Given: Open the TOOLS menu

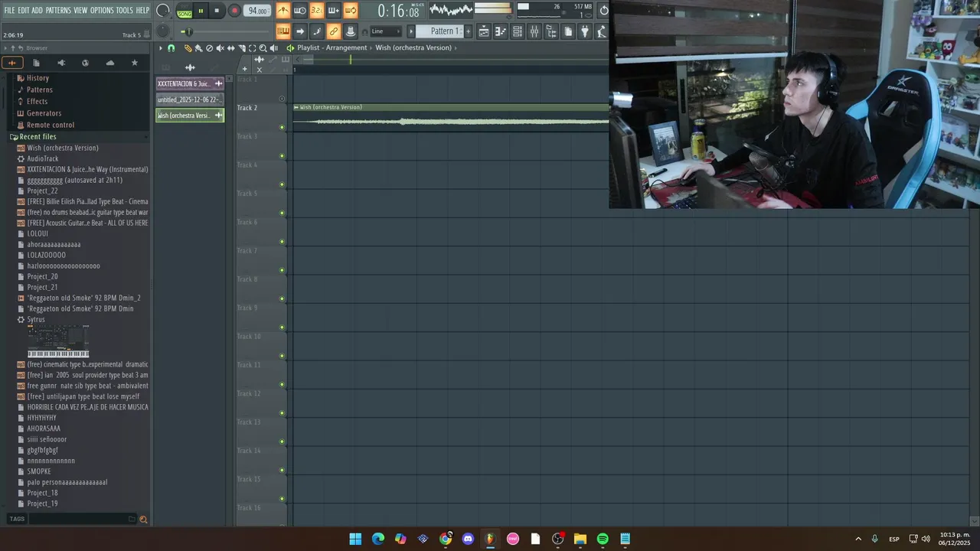Looking at the screenshot, I should pos(125,10).
